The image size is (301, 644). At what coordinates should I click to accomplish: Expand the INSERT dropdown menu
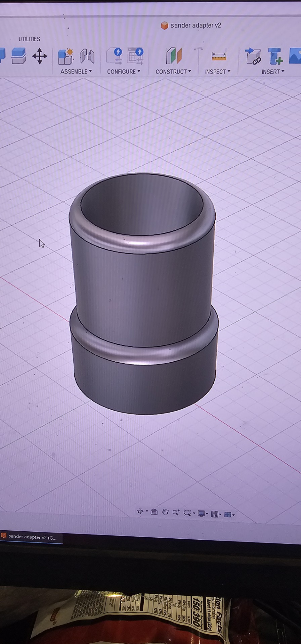pos(273,71)
